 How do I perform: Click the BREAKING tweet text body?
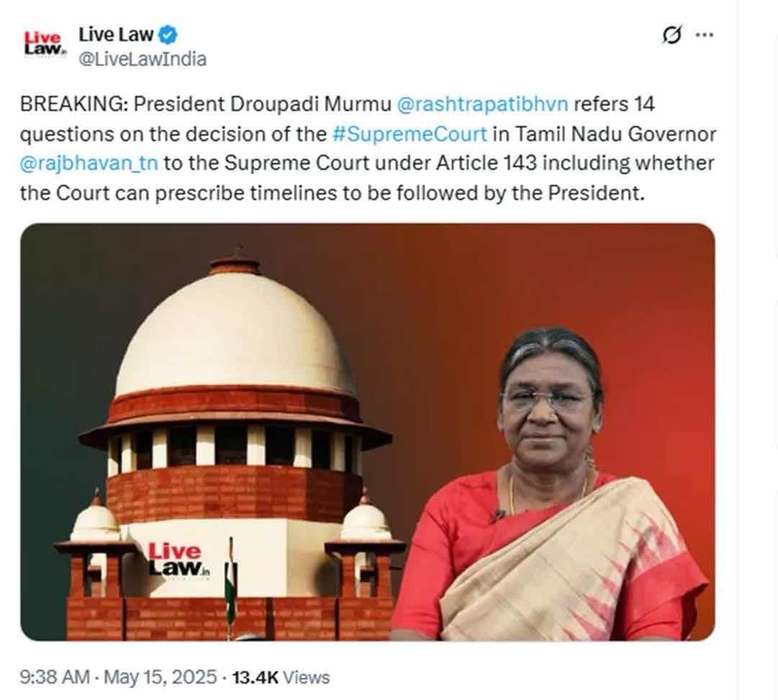pyautogui.click(x=367, y=149)
